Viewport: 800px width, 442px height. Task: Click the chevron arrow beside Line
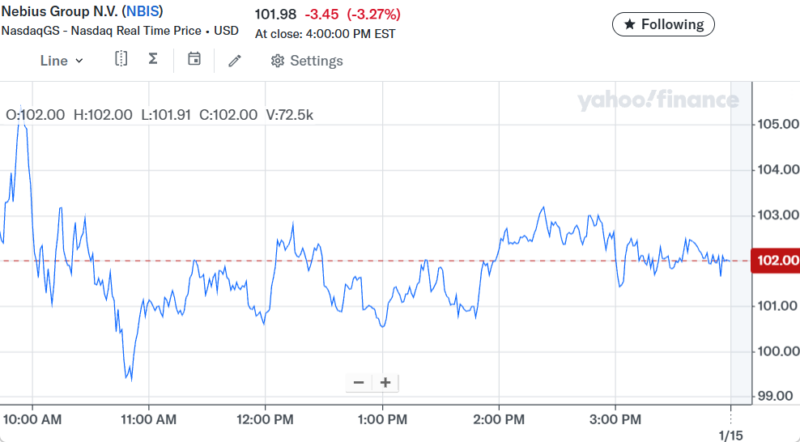pos(80,61)
